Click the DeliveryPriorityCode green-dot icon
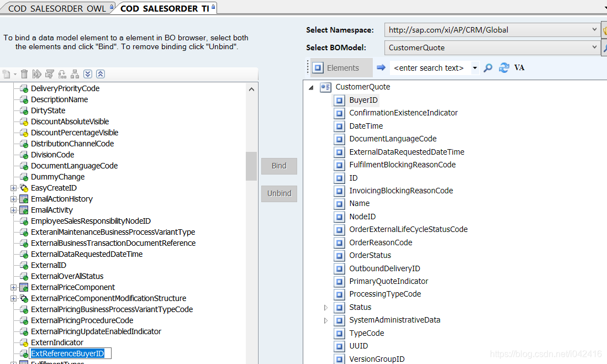 click(24, 89)
